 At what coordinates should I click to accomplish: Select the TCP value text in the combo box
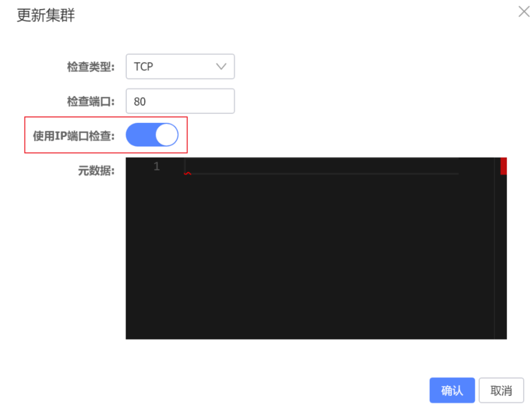(x=143, y=67)
